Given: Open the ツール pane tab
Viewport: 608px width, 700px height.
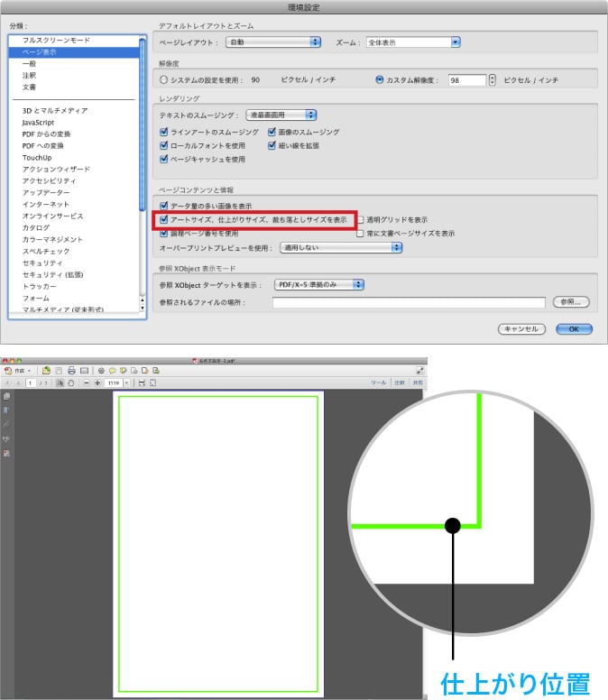Looking at the screenshot, I should point(379,382).
